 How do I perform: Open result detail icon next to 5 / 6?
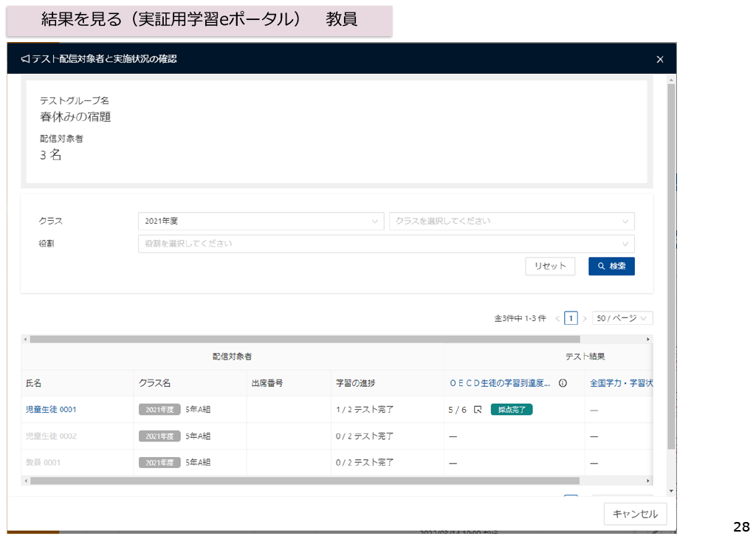[478, 410]
